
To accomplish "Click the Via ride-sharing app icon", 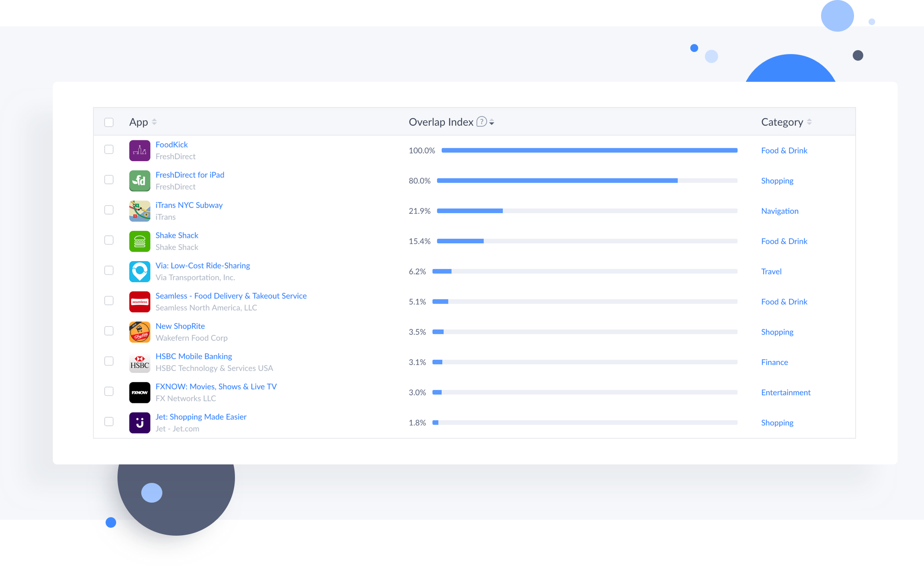I will pos(139,271).
